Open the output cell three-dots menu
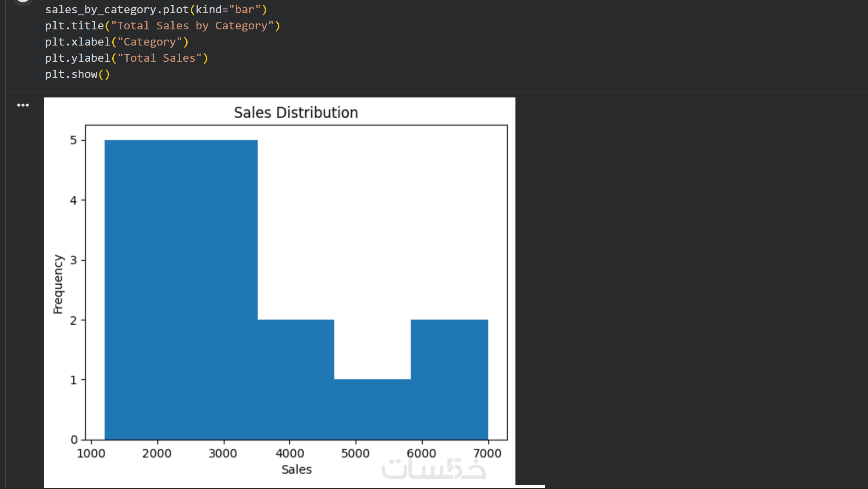Screen dimensions: 868x489 coord(23,105)
